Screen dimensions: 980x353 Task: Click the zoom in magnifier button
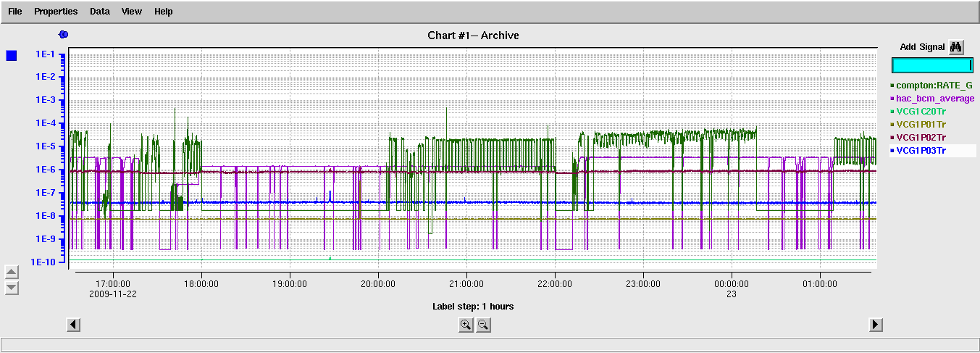click(x=466, y=325)
